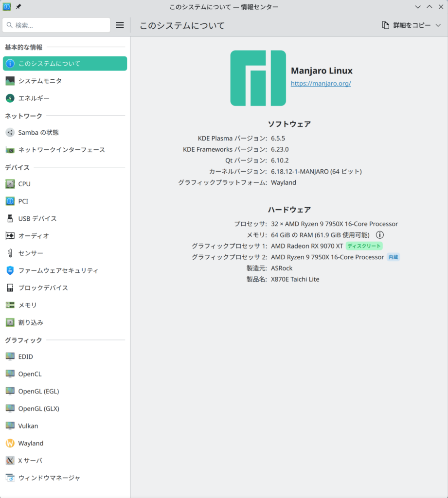This screenshot has width=448, height=498.
Task: Open センサー sensors page
Action: (x=31, y=253)
